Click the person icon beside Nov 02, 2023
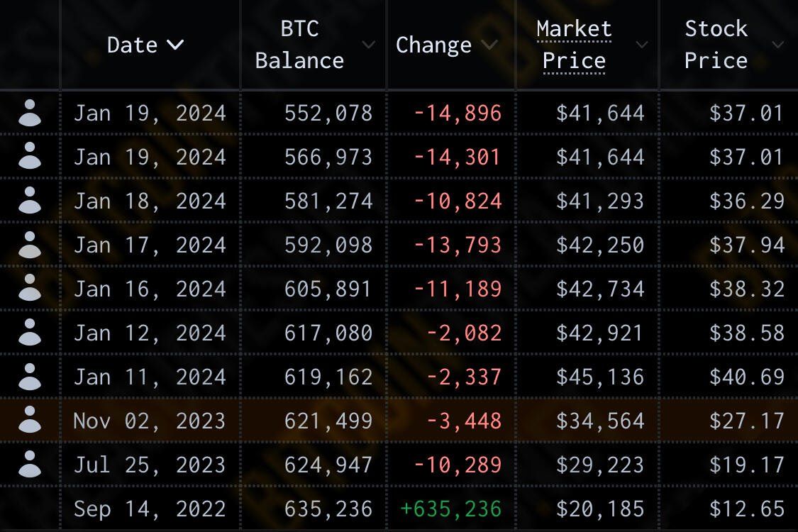The width and height of the screenshot is (798, 532). [30, 420]
